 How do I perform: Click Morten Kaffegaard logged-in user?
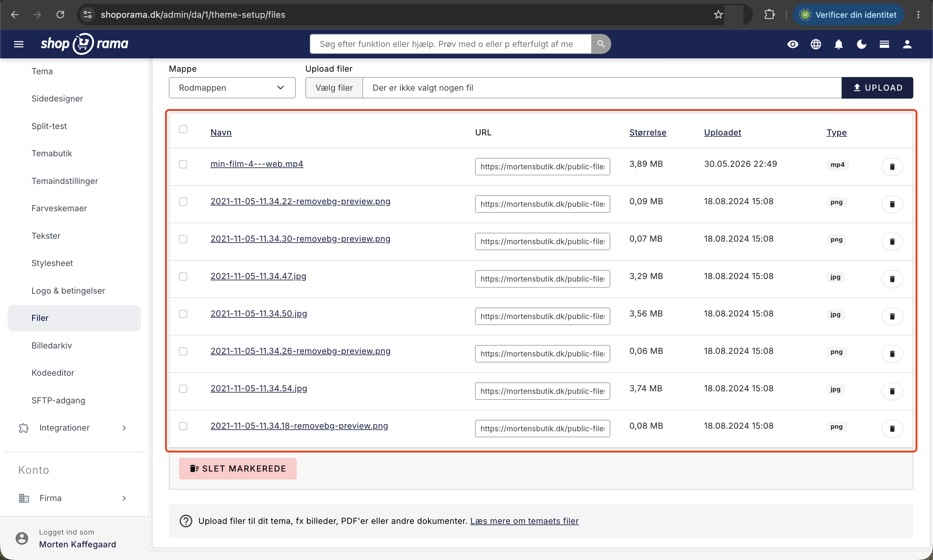(77, 544)
